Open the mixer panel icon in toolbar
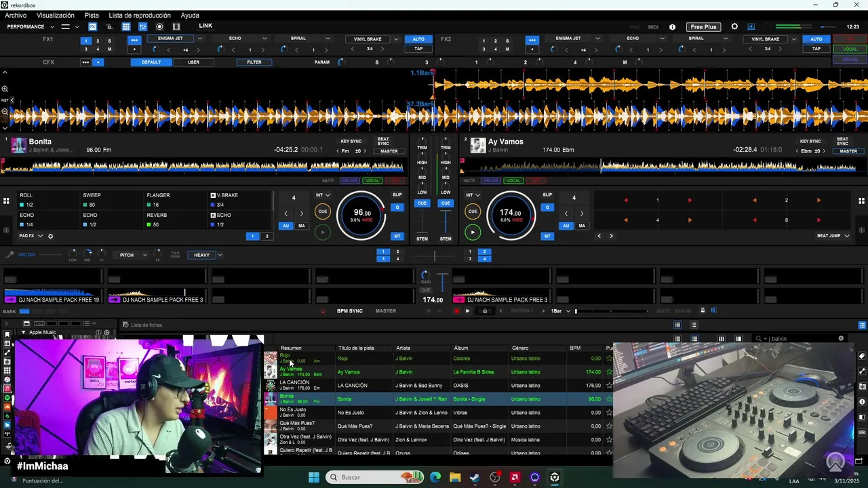Viewport: 868px width, 488px height. [x=142, y=26]
